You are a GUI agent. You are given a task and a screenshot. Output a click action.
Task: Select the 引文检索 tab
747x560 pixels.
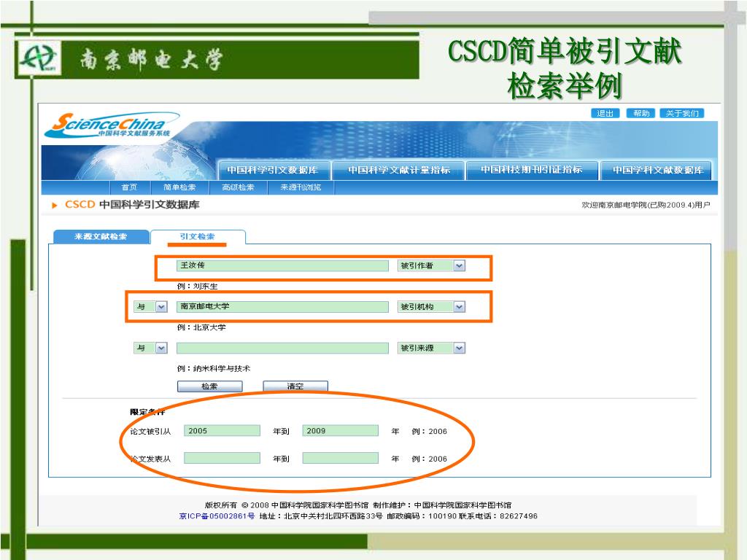point(197,237)
